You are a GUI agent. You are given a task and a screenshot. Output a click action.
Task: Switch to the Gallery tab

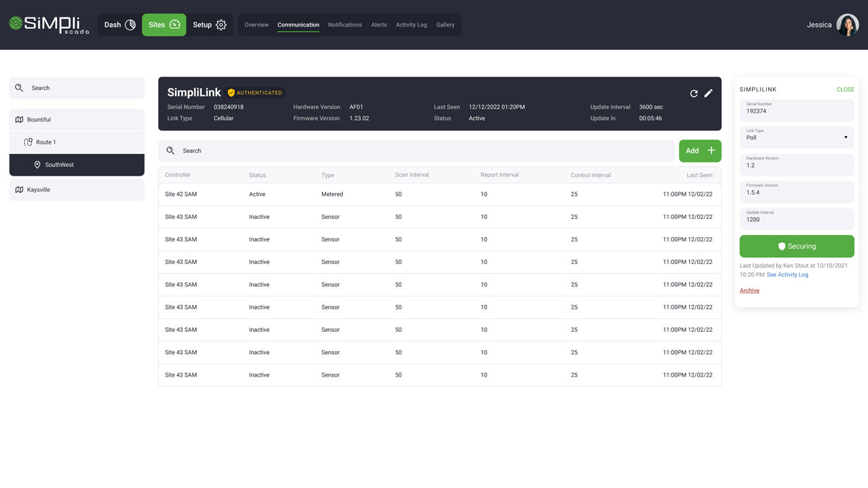click(x=446, y=25)
